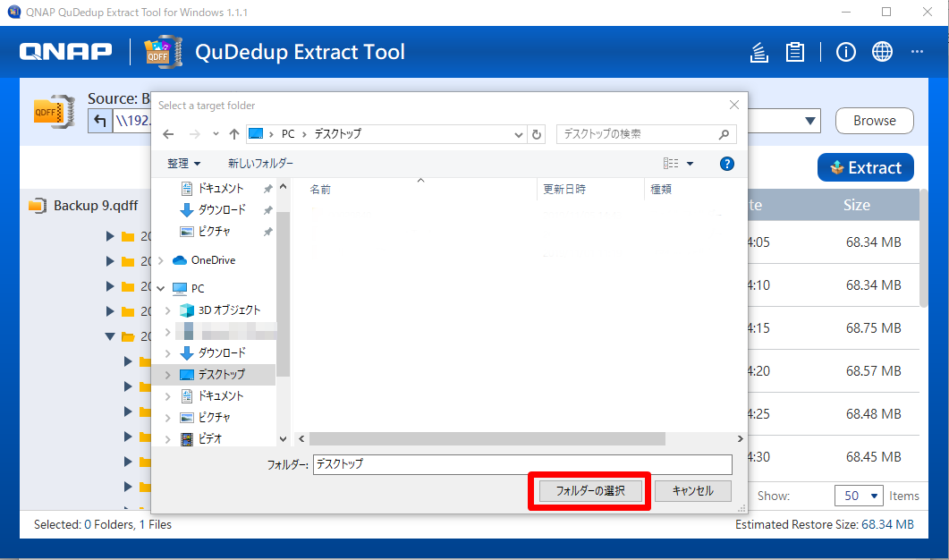Open the 整理 (Organize) menu
Image resolution: width=949 pixels, height=560 pixels.
click(183, 164)
